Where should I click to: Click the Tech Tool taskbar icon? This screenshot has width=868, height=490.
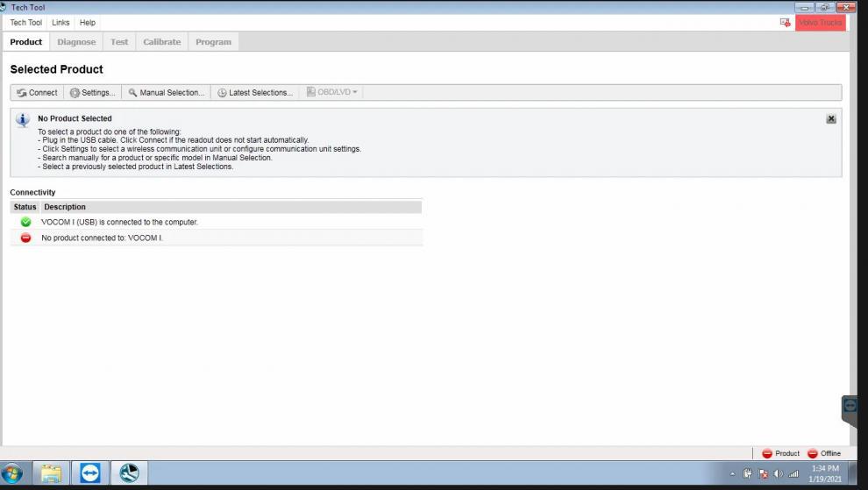(x=129, y=473)
